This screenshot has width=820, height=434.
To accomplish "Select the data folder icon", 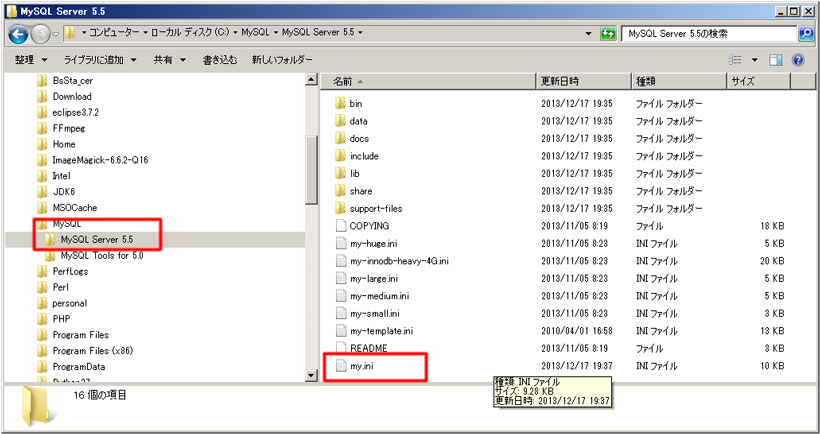I will click(340, 121).
